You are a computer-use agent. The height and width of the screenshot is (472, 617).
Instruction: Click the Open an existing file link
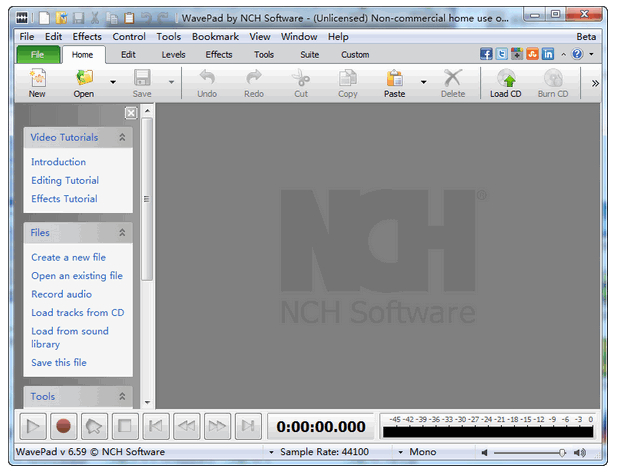77,276
